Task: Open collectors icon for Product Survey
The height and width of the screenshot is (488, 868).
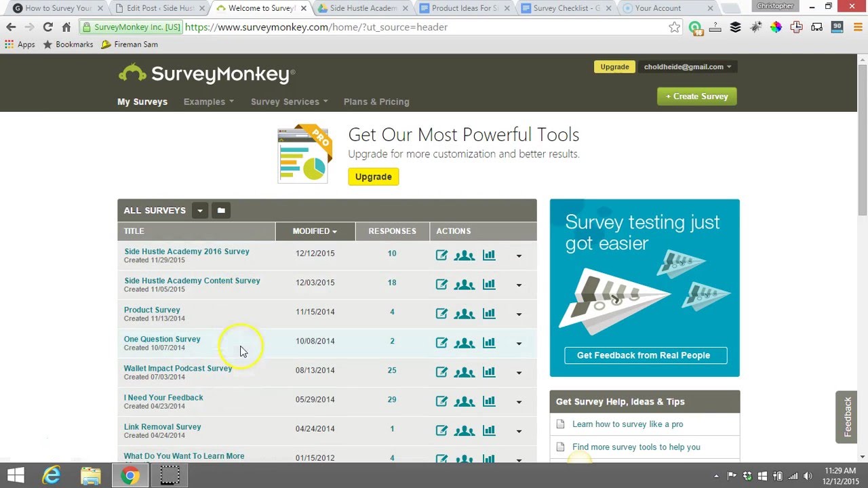Action: (x=465, y=314)
